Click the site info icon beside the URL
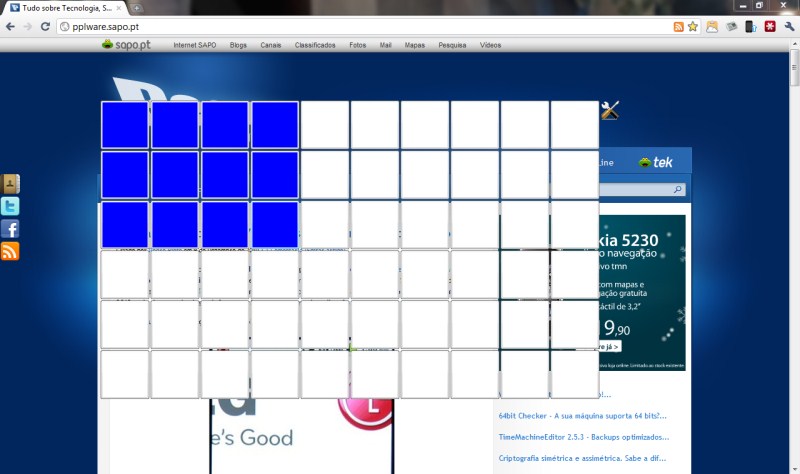Screen dimensions: 800x474 pos(64,27)
